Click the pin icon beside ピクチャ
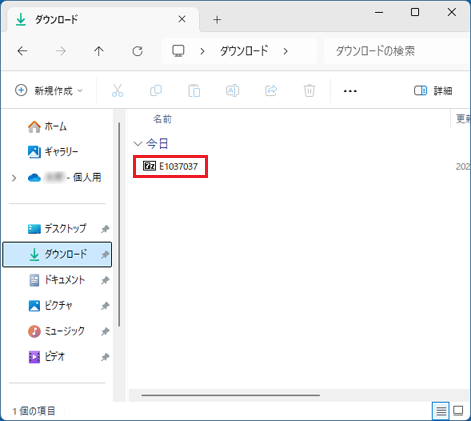 pos(105,306)
